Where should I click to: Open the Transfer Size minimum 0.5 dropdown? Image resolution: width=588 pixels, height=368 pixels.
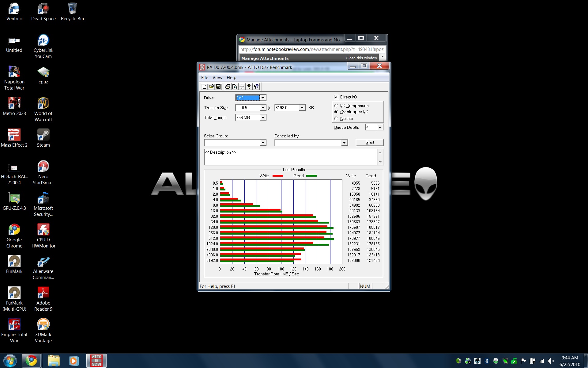[263, 108]
